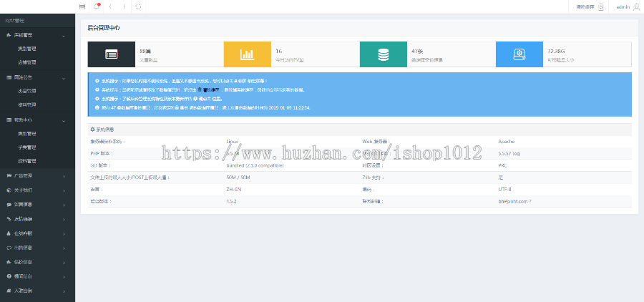
Task: Open 店铺管理 submenu item
Action: pyautogui.click(x=26, y=62)
